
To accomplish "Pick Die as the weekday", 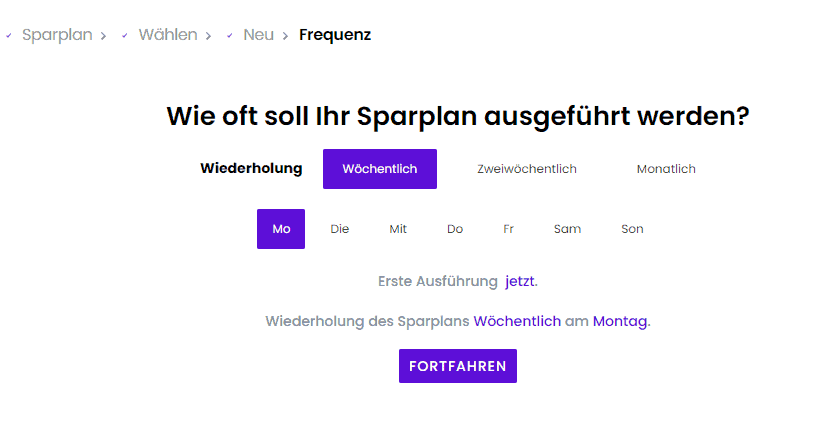I will point(339,229).
